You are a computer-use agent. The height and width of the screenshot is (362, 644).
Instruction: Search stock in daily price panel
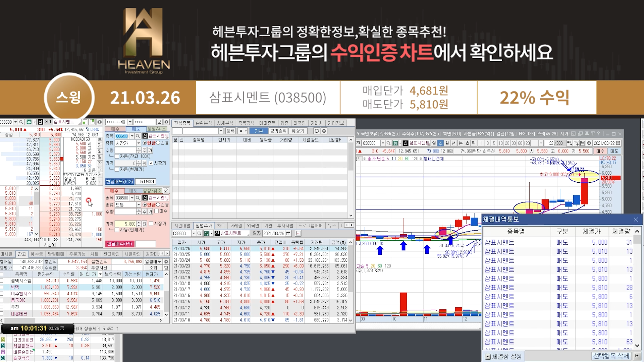point(199,233)
